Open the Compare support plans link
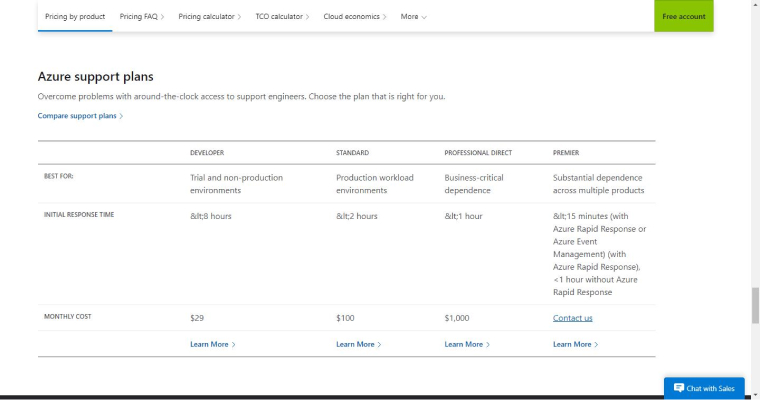Viewport: 760px width, 400px height. (80, 116)
